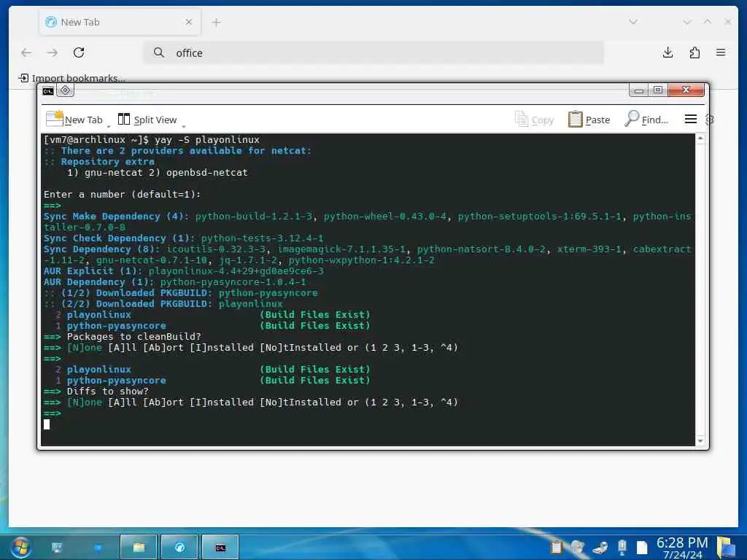Open the file manager taskbar button
The height and width of the screenshot is (560, 747).
click(139, 547)
